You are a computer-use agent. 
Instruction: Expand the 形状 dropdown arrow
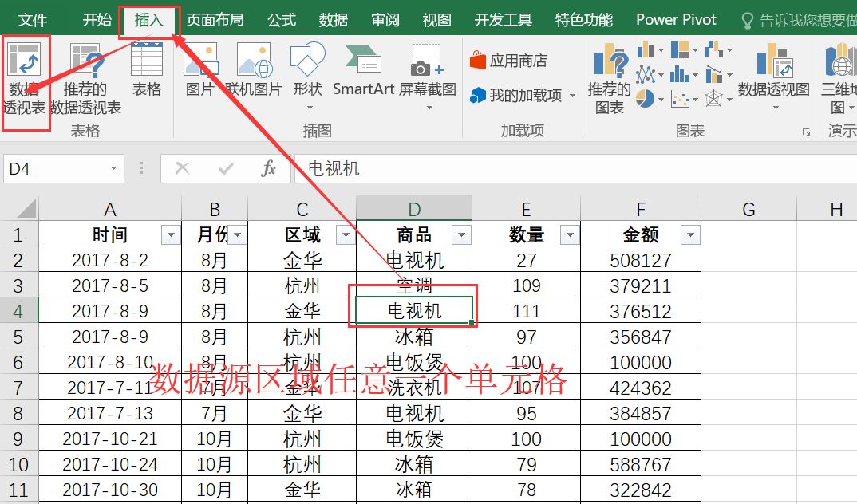310,108
